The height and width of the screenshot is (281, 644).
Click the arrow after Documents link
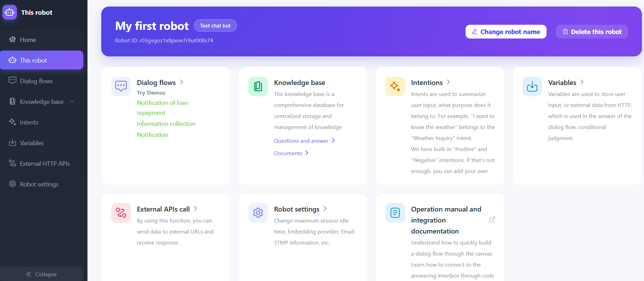coord(307,153)
